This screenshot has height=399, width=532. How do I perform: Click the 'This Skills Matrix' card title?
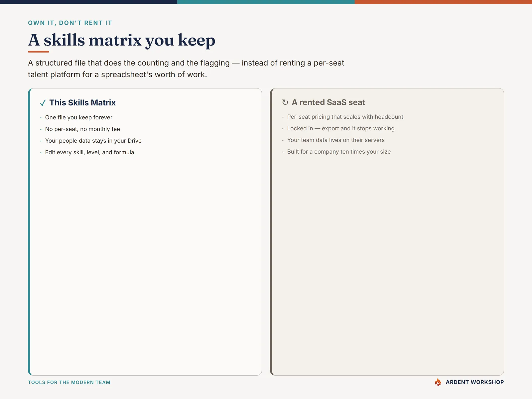82,103
